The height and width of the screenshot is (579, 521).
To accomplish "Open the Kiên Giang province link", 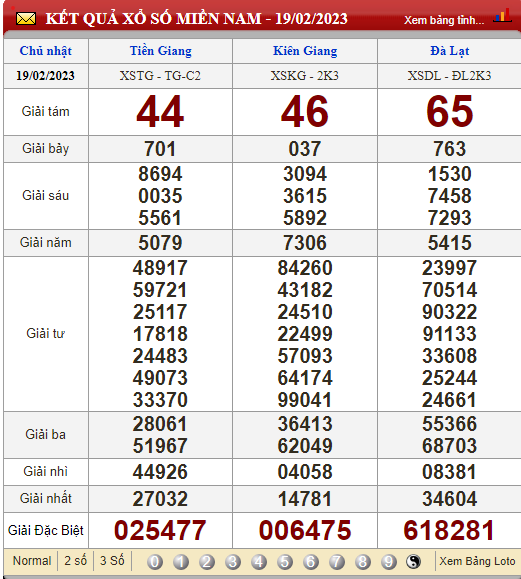I will (x=305, y=51).
